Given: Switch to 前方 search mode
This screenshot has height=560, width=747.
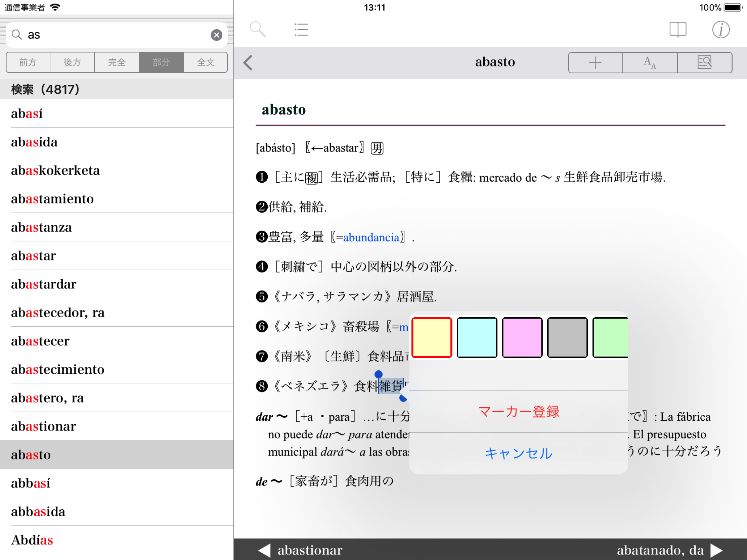Looking at the screenshot, I should (28, 62).
